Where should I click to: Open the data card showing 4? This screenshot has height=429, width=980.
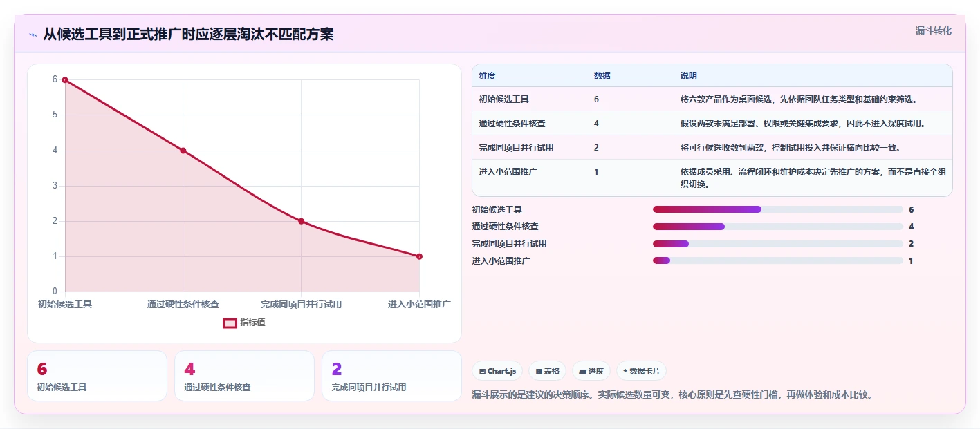(x=244, y=376)
